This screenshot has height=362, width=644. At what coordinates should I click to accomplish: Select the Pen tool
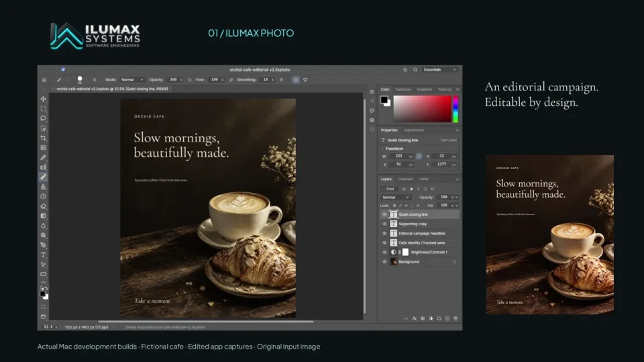coord(43,245)
